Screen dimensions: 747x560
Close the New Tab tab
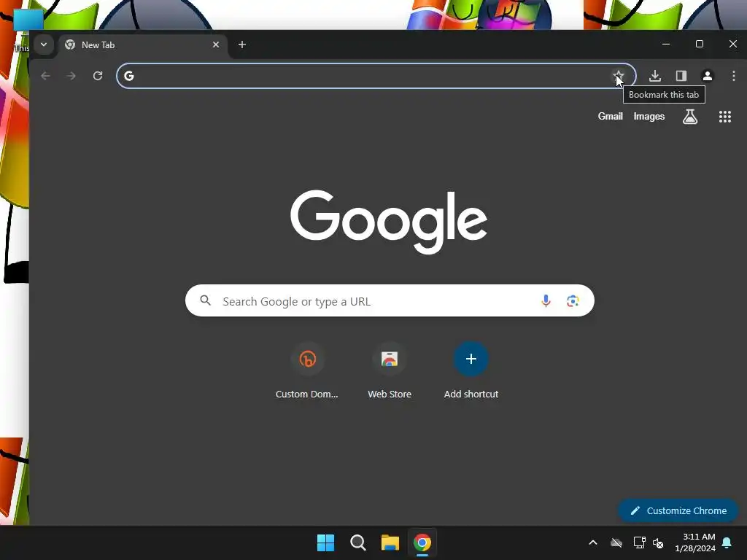tap(216, 44)
